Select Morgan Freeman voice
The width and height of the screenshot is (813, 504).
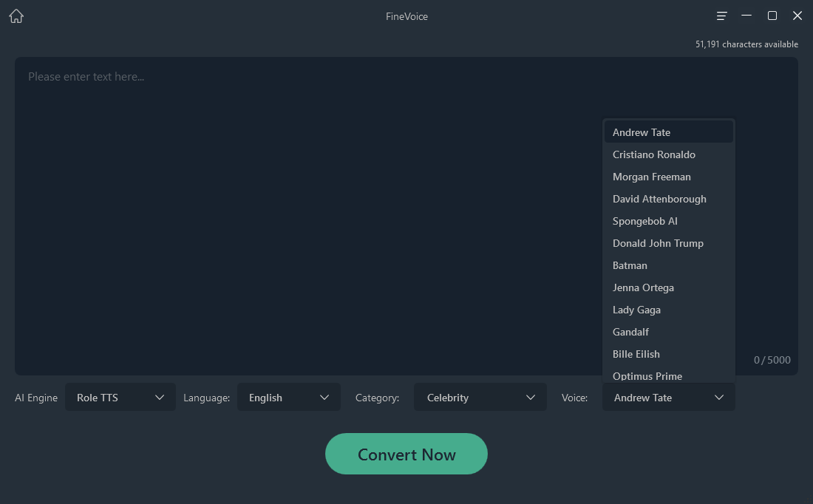coord(668,177)
